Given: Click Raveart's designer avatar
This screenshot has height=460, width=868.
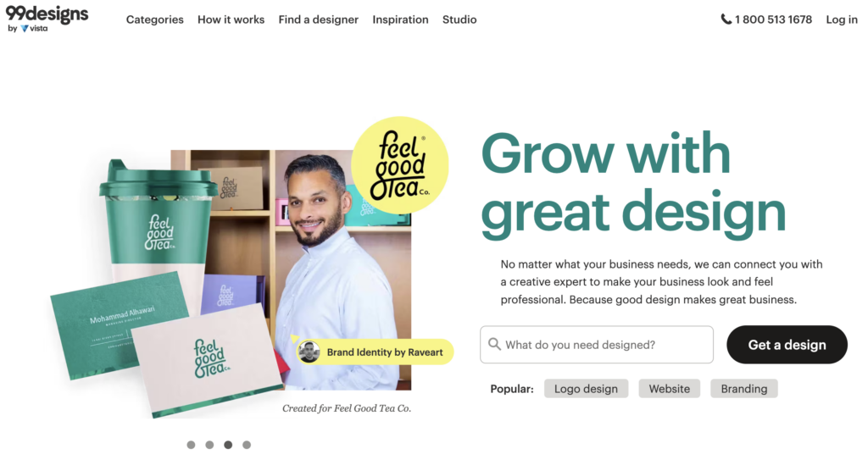Looking at the screenshot, I should 309,352.
